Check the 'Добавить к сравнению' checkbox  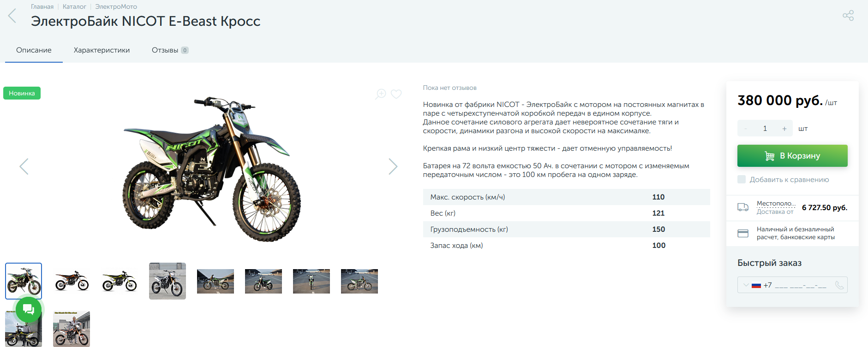point(742,179)
